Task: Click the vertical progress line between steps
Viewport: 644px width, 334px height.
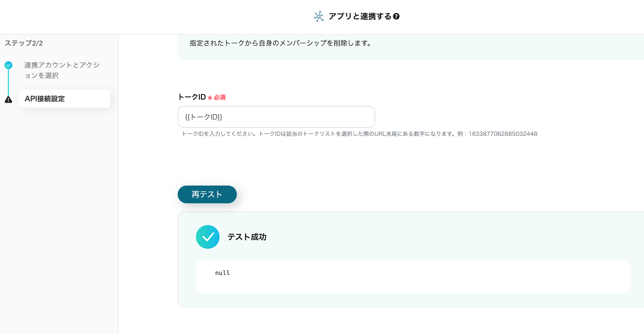Action: pyautogui.click(x=8, y=83)
